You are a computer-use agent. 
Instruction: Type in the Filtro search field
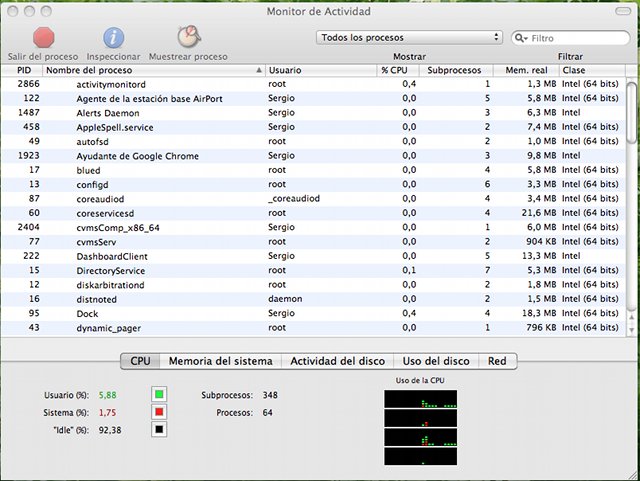point(577,38)
